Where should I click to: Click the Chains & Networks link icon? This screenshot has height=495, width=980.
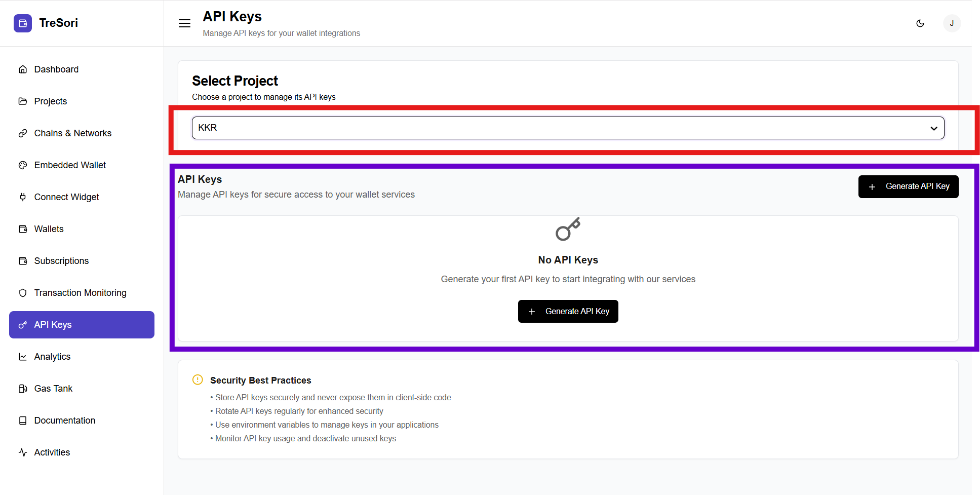click(x=23, y=133)
